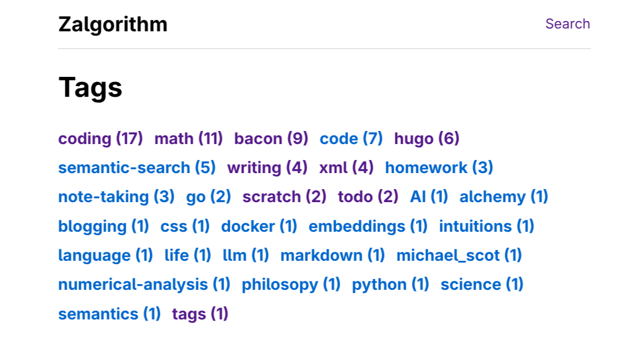Open the semantic-search tag
Screen dimensions: 644x361
137,167
